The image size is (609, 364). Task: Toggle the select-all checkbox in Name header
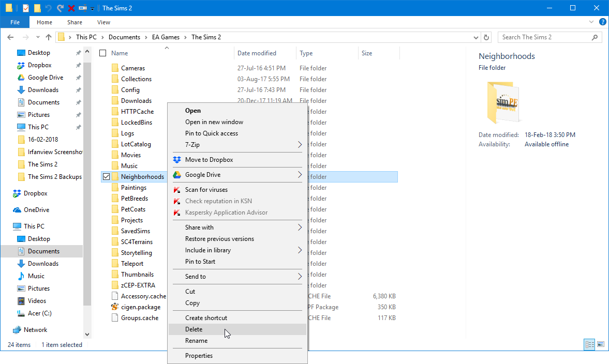[103, 53]
